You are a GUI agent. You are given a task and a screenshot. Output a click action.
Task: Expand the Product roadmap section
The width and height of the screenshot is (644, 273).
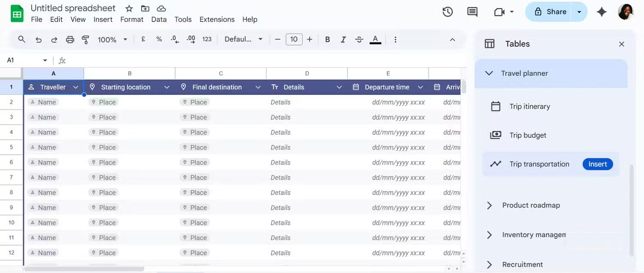(x=489, y=205)
